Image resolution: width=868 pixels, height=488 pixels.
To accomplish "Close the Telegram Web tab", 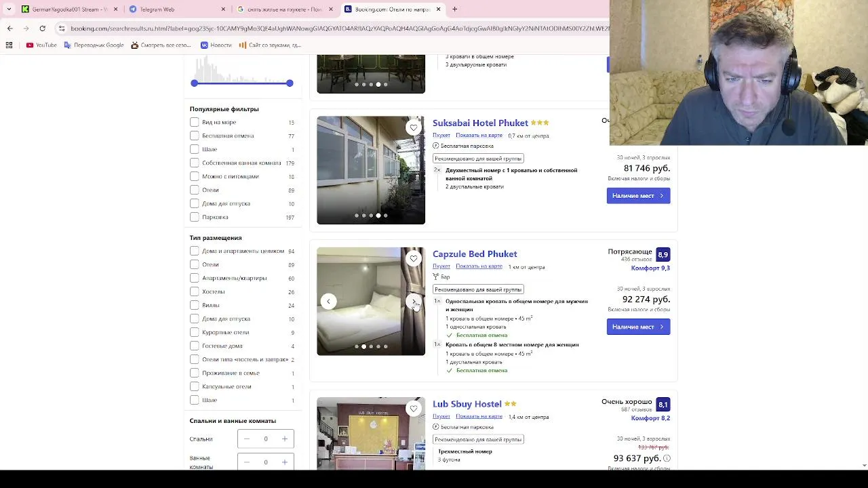I will pos(223,9).
